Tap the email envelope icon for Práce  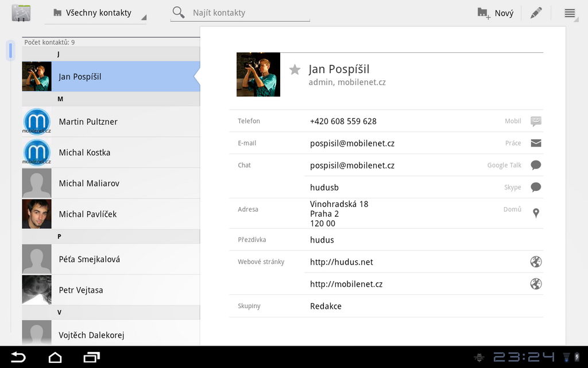tap(536, 143)
